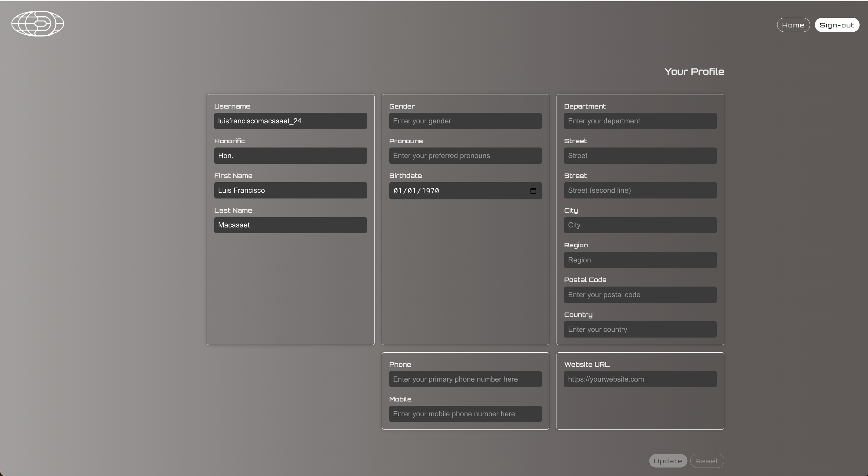Click the Postal Code field
Viewport: 868px width, 476px height.
640,295
